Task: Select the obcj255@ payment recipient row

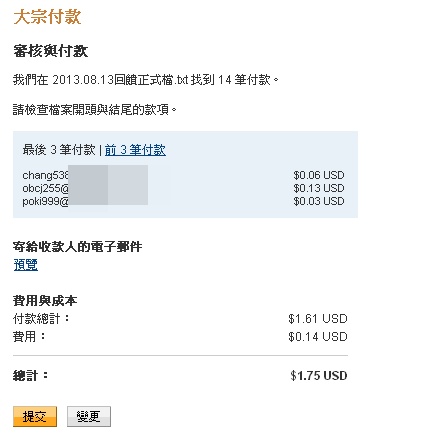Action: pos(183,188)
